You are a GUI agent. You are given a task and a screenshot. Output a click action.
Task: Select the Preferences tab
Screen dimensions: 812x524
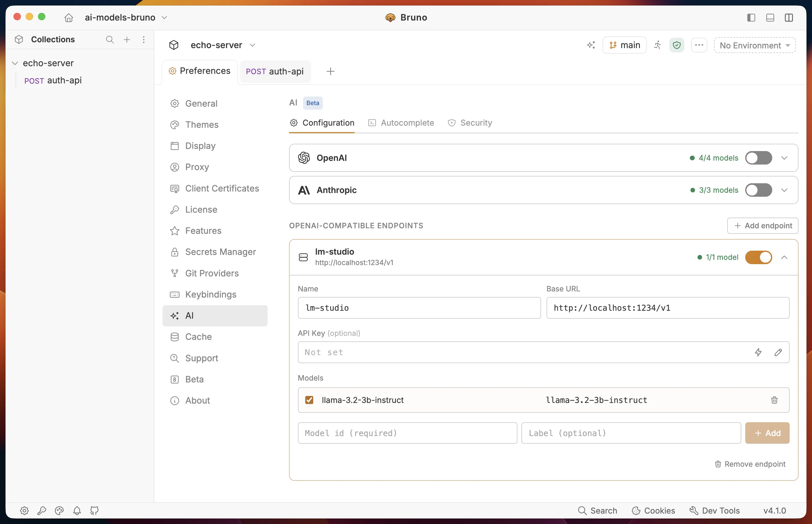200,71
